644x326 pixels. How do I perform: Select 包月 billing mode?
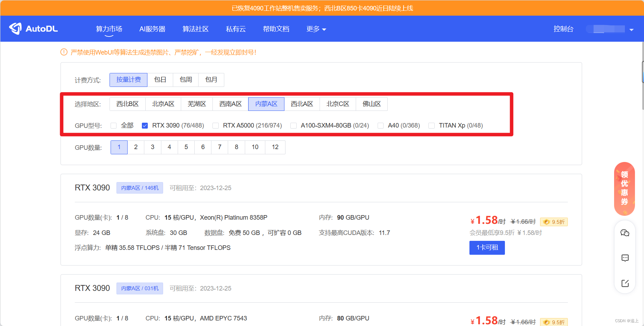point(211,80)
